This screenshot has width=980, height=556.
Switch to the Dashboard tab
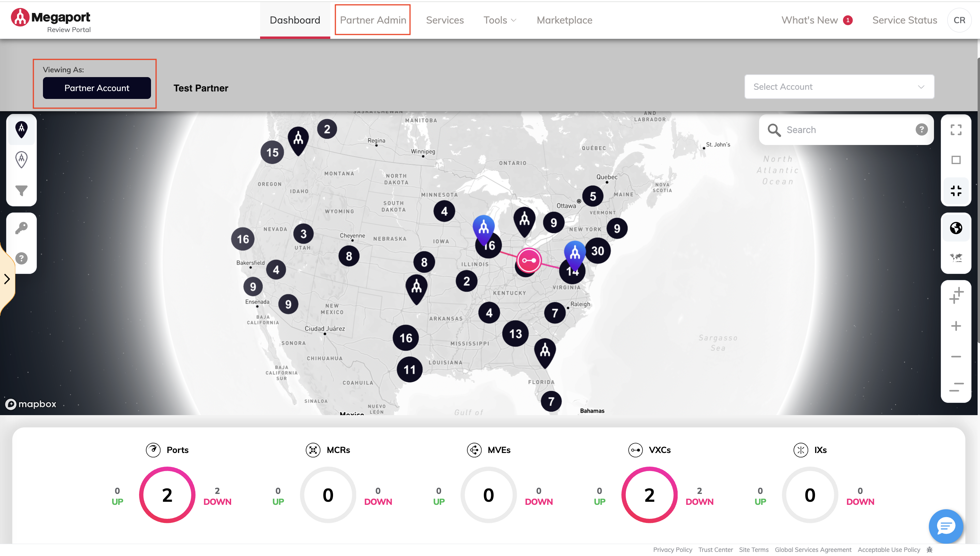[x=294, y=19]
